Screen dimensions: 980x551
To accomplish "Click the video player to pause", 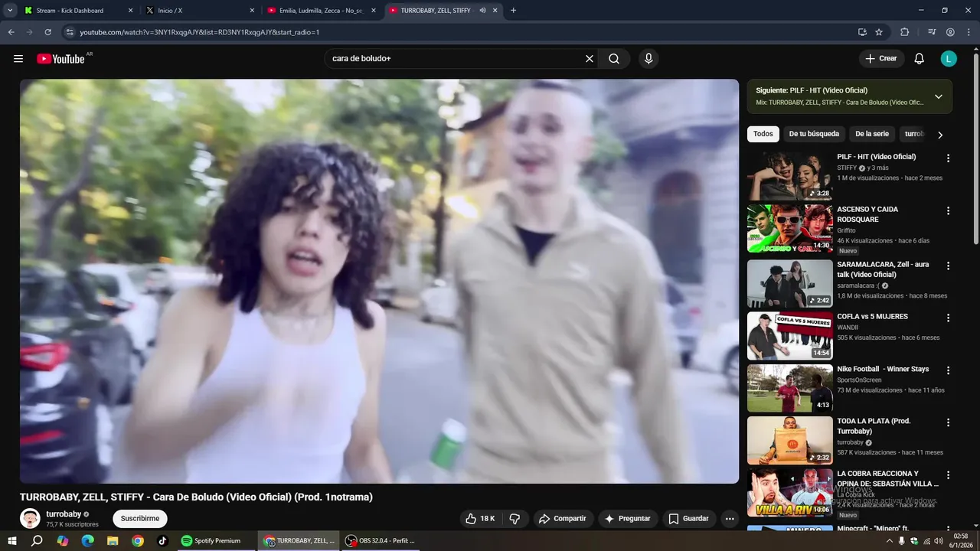I will [379, 281].
